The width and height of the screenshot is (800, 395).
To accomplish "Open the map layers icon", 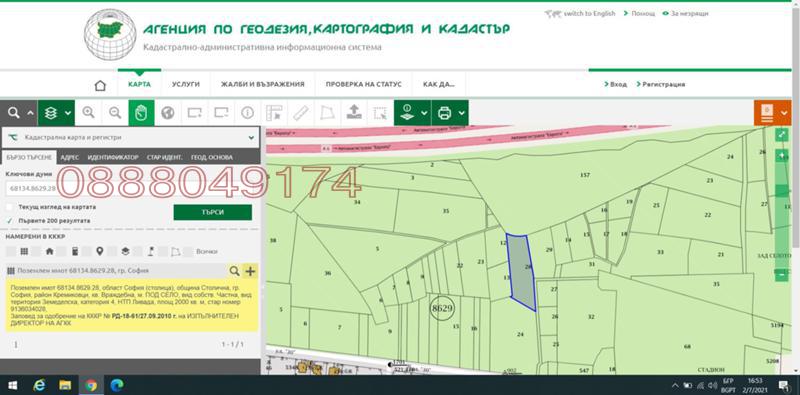I will pyautogui.click(x=51, y=113).
